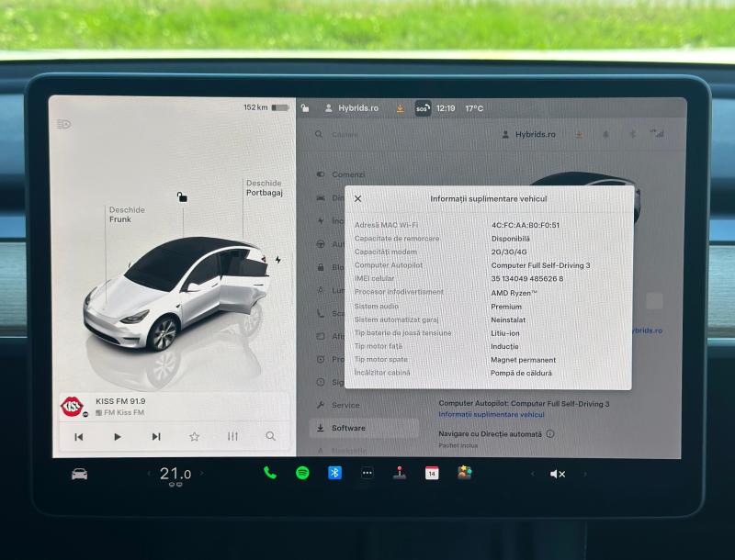
Task: Open charging port via lightning bolt icon
Action: click(x=278, y=260)
